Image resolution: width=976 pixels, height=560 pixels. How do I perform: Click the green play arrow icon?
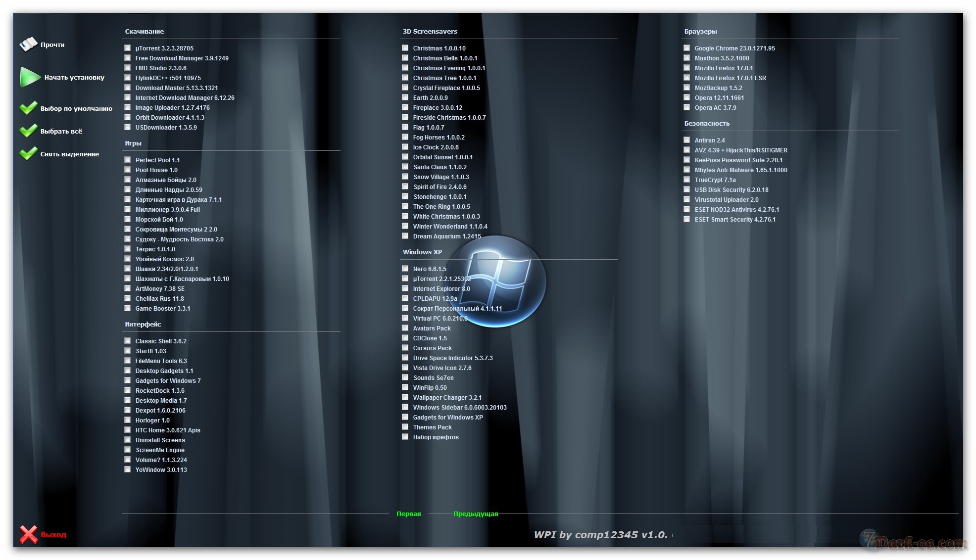(x=30, y=77)
